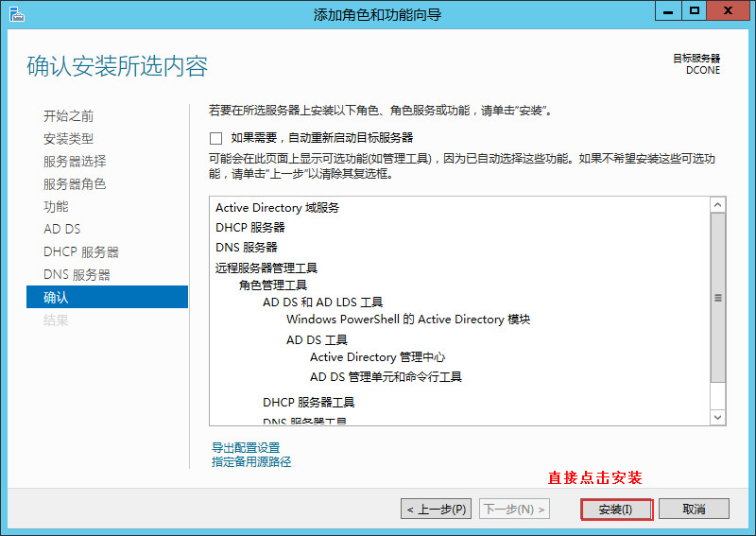
Task: Close the Add Roles wizard window
Action: click(729, 11)
